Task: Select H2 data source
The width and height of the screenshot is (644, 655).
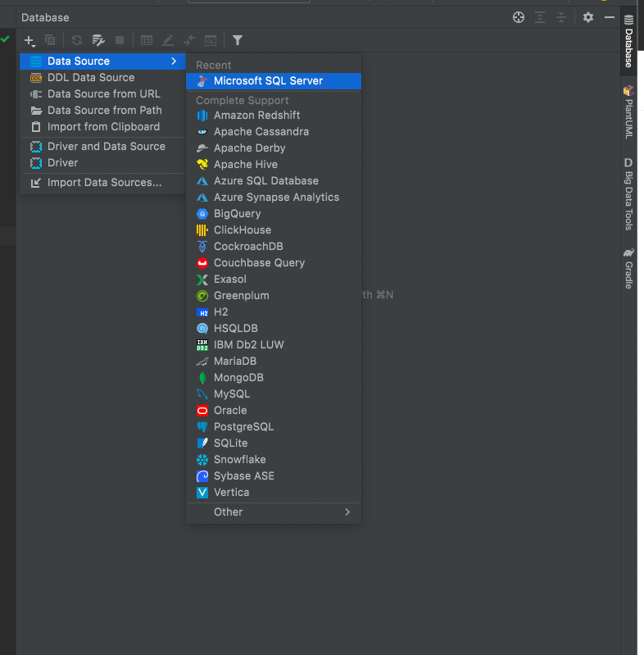Action: (x=274, y=312)
